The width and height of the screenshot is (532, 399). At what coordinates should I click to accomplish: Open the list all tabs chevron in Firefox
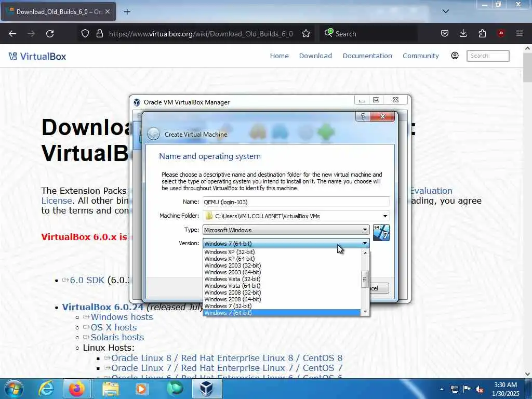tap(446, 11)
